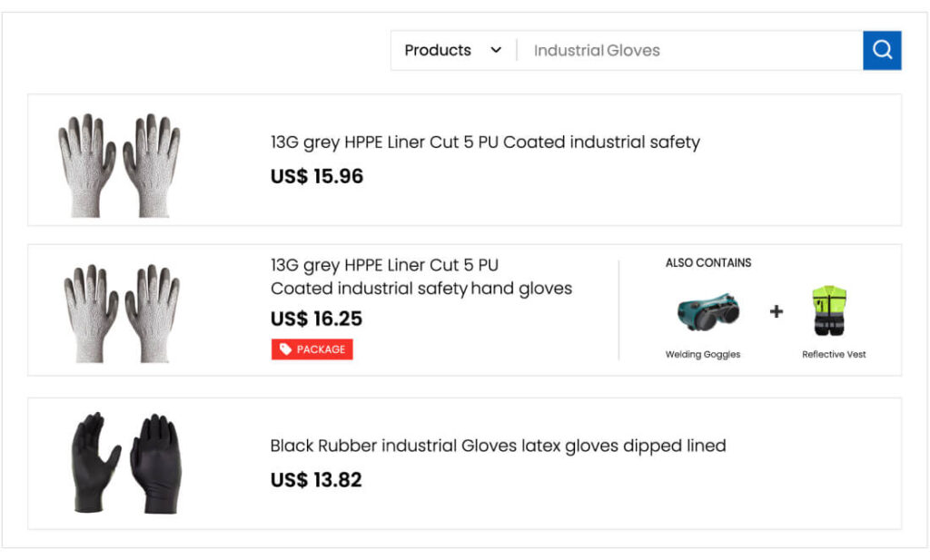Click the US$ 13.82 price
930x560 pixels.
(316, 480)
